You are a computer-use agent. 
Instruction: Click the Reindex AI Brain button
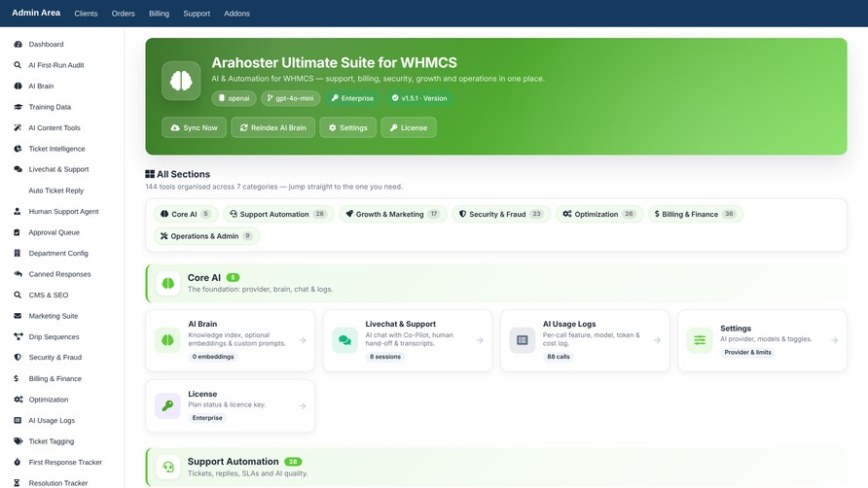click(x=272, y=127)
